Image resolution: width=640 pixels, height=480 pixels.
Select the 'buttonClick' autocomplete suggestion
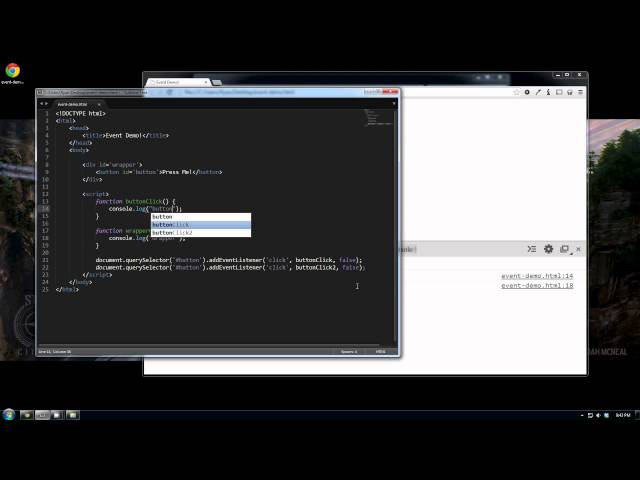click(201, 225)
